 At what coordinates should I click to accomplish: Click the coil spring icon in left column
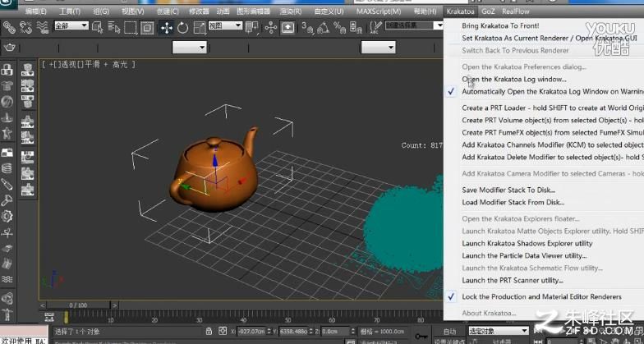point(7,168)
